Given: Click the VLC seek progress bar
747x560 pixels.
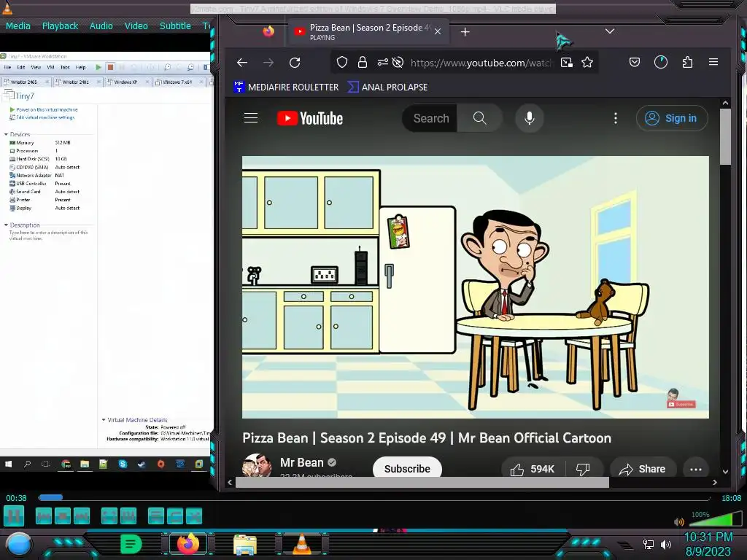Looking at the screenshot, I should [x=374, y=497].
